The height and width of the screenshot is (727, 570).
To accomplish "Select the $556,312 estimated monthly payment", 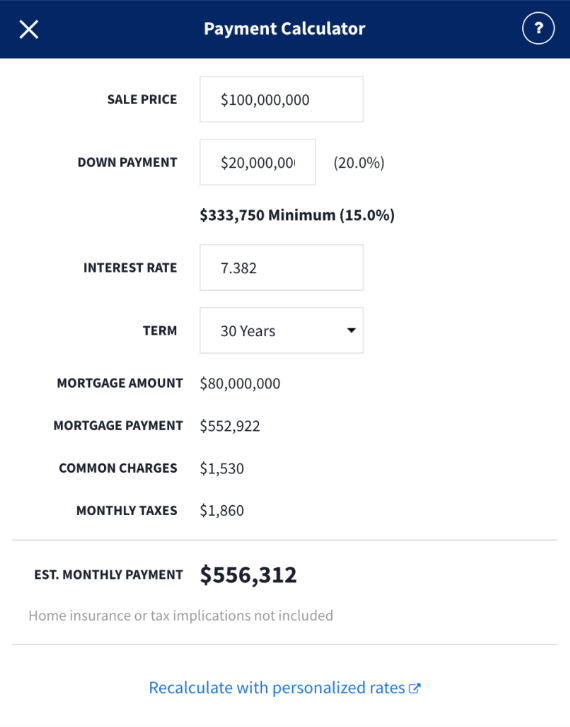I will click(x=248, y=575).
